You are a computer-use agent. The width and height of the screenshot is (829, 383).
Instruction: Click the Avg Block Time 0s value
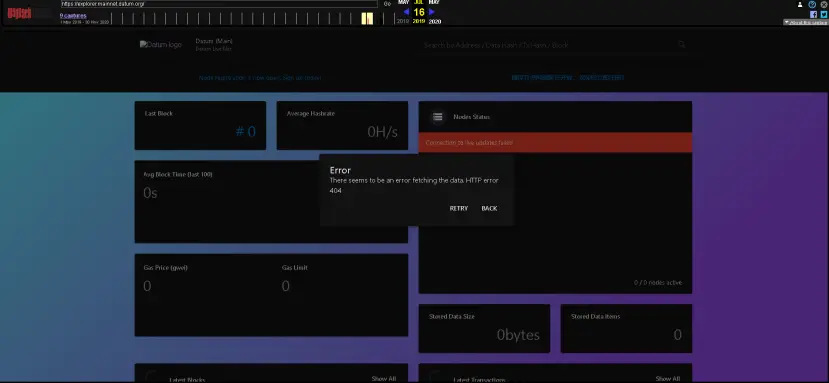[x=150, y=193]
